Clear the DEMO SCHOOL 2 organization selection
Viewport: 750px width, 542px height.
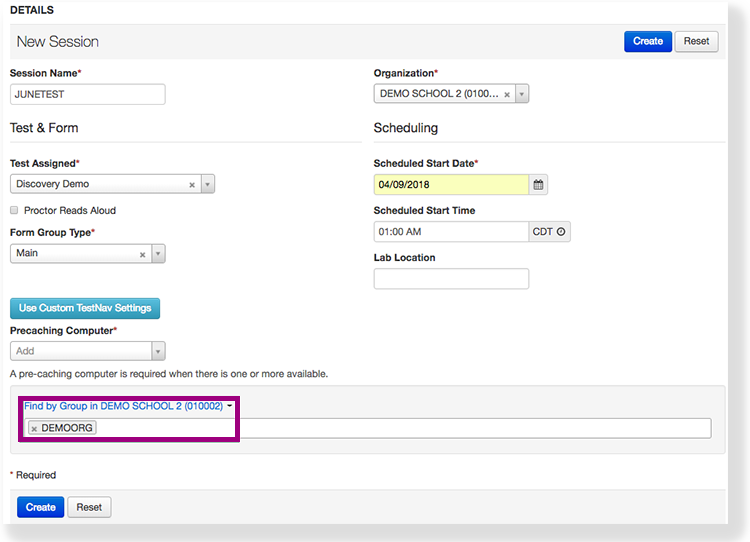pos(507,95)
